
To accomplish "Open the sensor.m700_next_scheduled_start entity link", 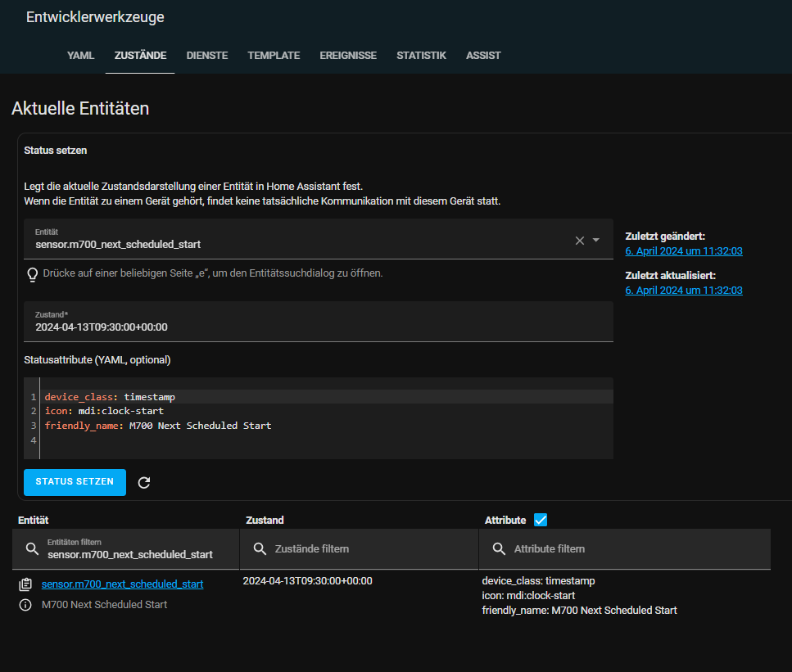I will coord(122,584).
